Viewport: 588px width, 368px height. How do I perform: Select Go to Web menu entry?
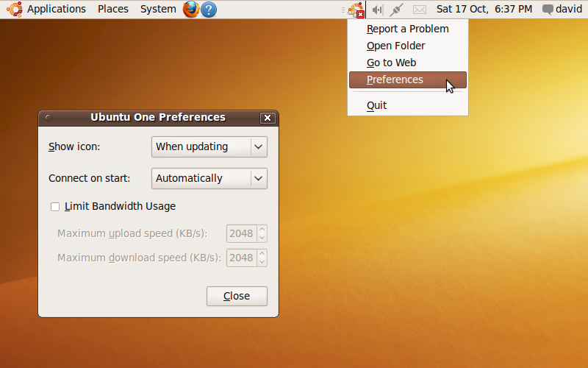(408, 63)
